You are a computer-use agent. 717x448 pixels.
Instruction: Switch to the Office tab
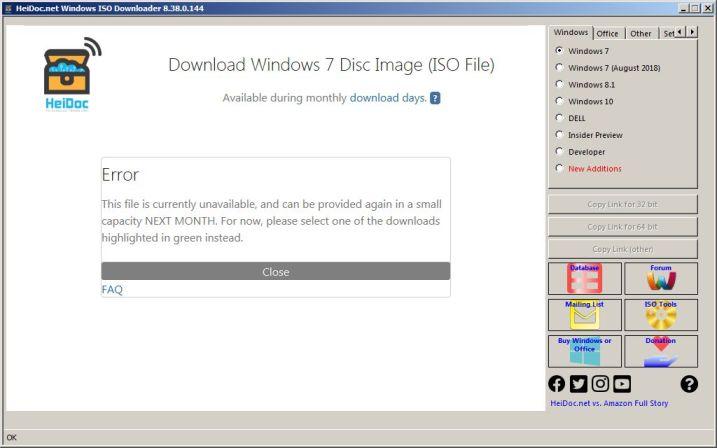click(x=607, y=33)
